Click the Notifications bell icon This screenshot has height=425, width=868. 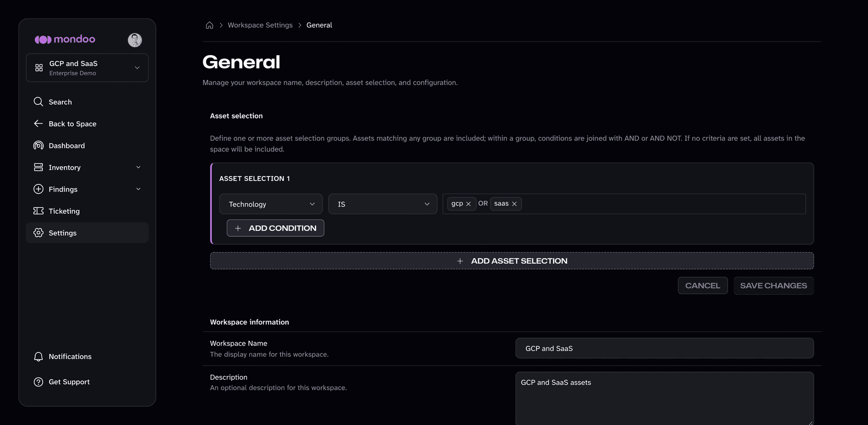tap(39, 356)
